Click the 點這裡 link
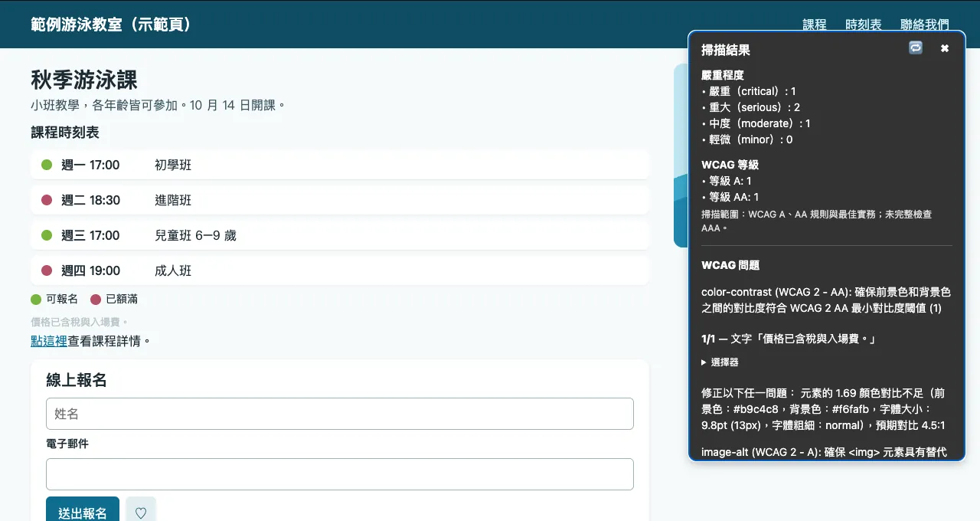 pyautogui.click(x=49, y=341)
